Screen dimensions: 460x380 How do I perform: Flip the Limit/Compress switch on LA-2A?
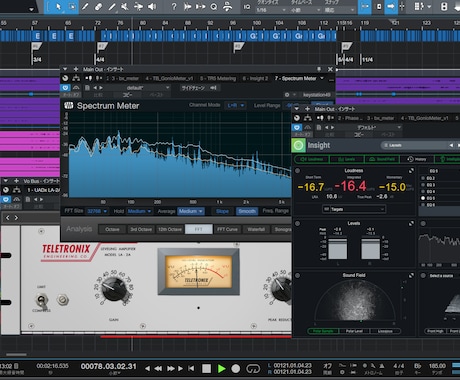coord(42,300)
